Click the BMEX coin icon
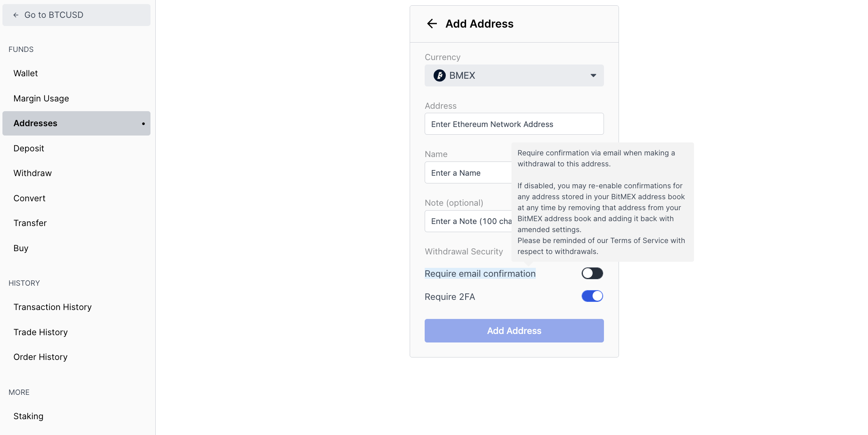The width and height of the screenshot is (868, 435). pos(439,75)
